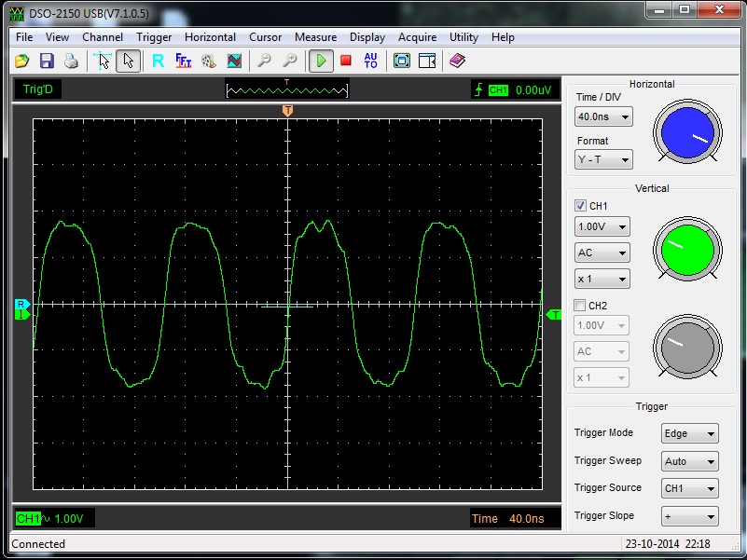
Task: Expand the CH1 AC coupling dropdown
Action: 602,253
